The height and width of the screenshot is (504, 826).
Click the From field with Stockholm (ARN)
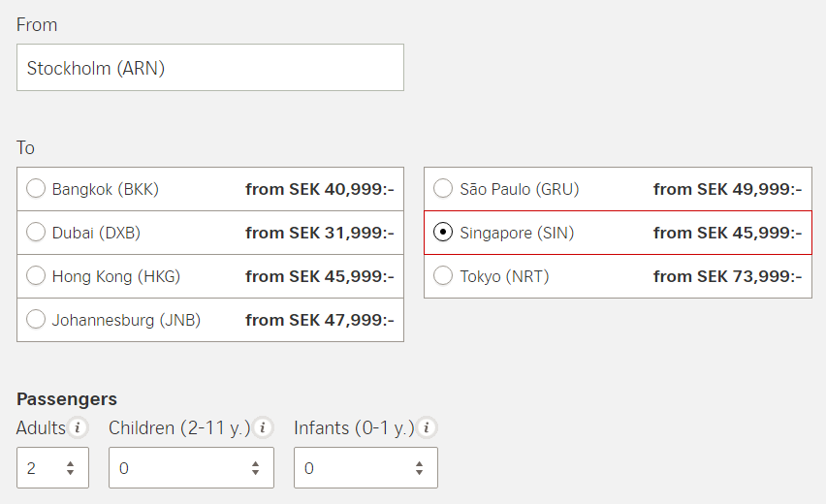(209, 68)
